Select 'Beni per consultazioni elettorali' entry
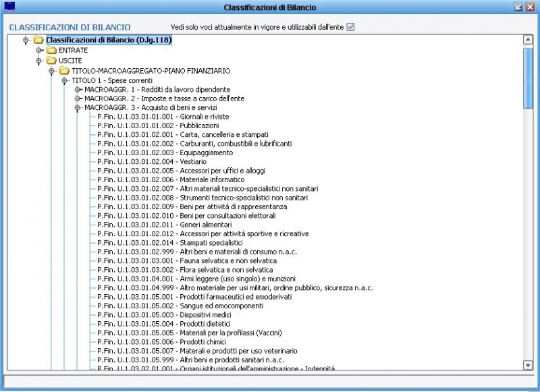This screenshot has width=540, height=392. pyautogui.click(x=186, y=216)
